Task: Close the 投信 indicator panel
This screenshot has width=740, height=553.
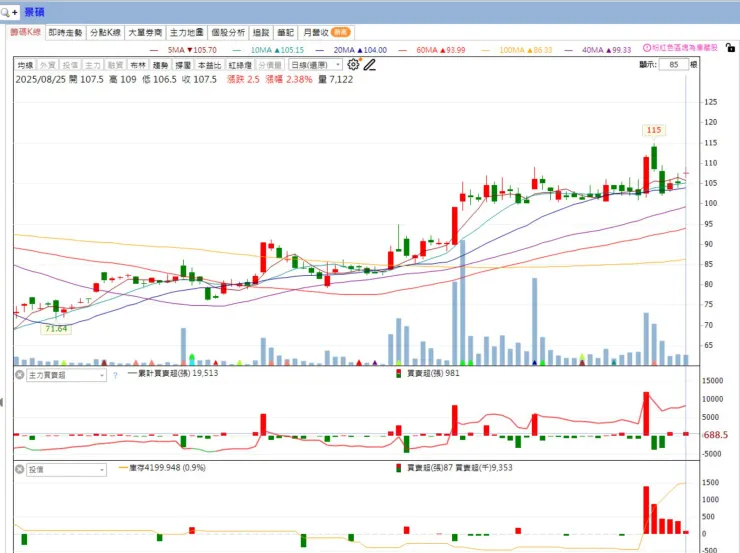Action: (19, 469)
